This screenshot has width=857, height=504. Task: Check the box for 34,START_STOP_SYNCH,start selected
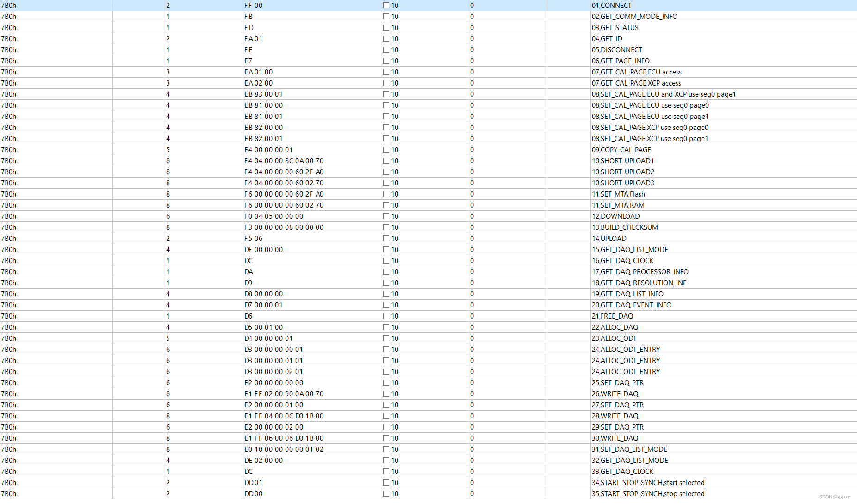(385, 483)
